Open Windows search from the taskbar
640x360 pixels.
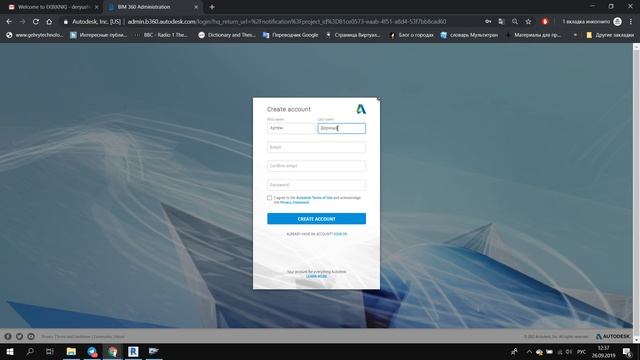(x=30, y=351)
